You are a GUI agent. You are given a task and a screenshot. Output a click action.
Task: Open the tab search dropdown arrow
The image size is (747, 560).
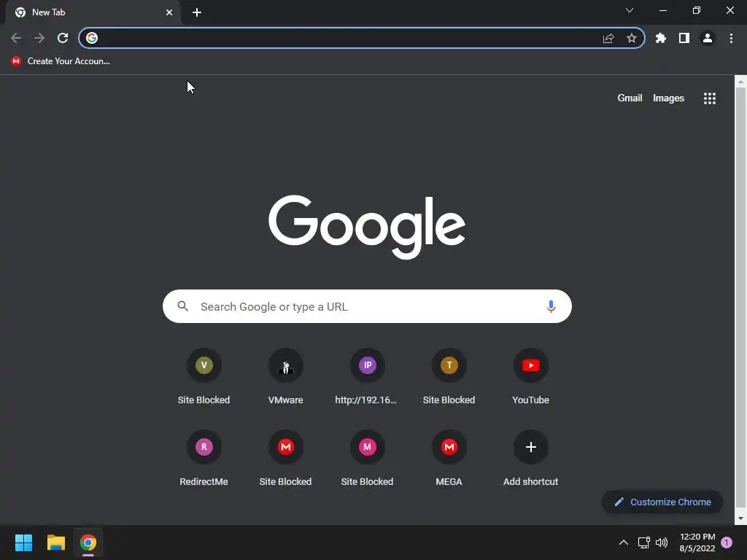click(630, 10)
